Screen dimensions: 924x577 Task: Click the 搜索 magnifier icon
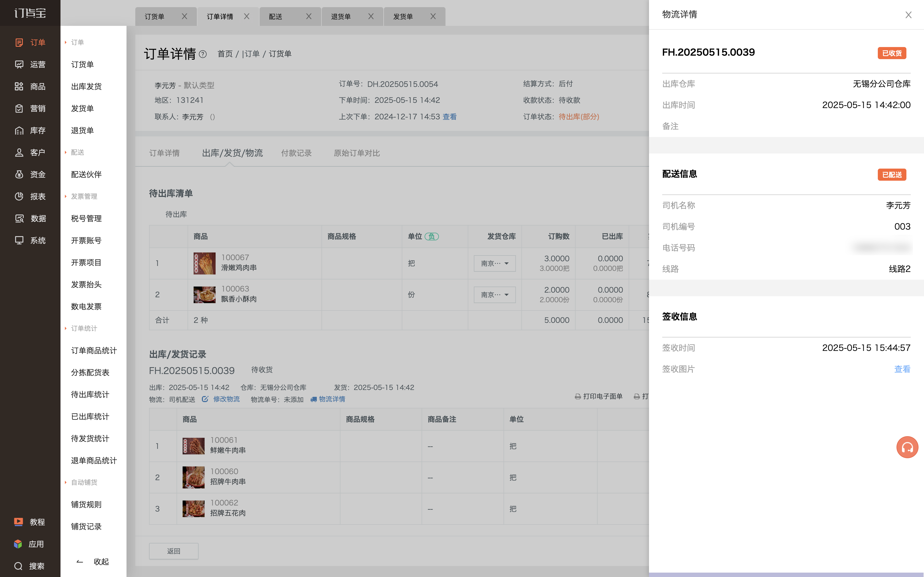(x=18, y=566)
